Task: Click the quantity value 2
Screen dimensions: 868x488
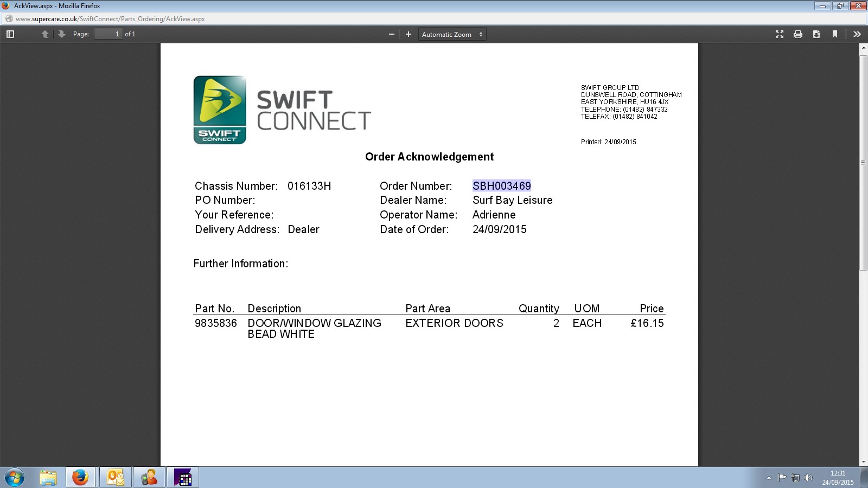Action: pyautogui.click(x=557, y=323)
